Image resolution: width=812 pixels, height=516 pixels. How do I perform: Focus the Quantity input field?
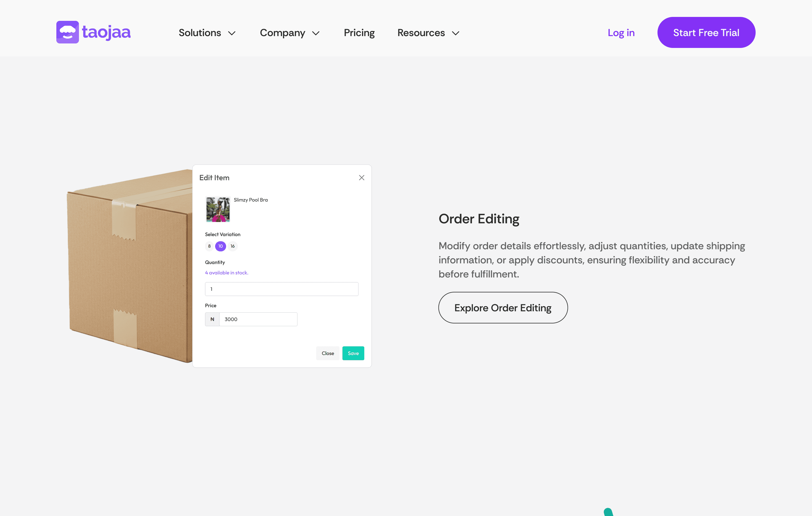(282, 289)
